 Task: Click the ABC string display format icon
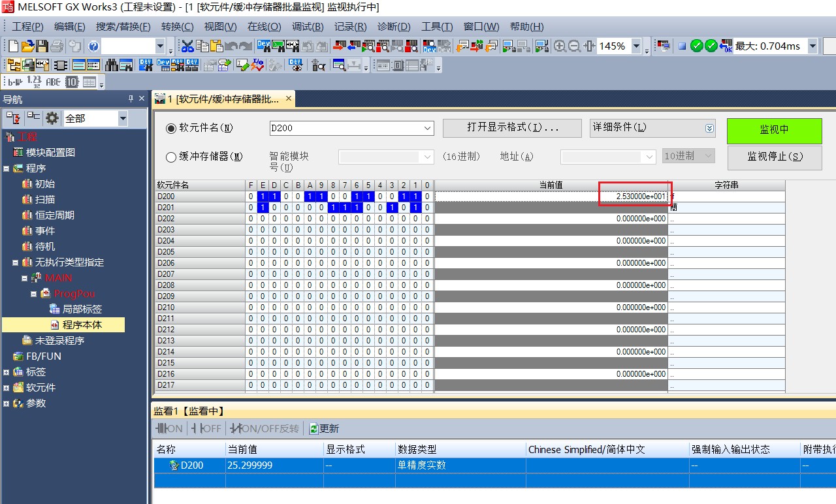click(x=53, y=82)
